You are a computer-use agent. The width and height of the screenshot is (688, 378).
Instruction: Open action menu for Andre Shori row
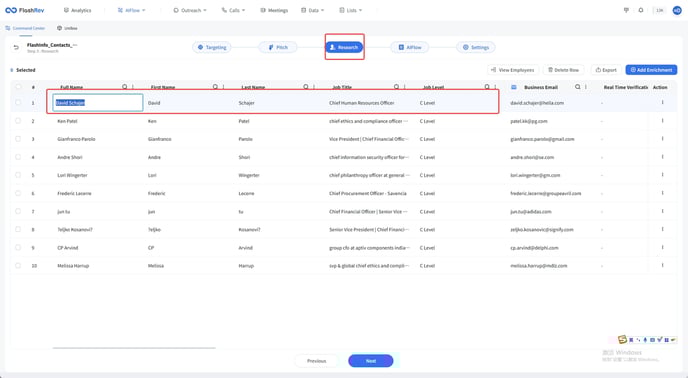[663, 157]
